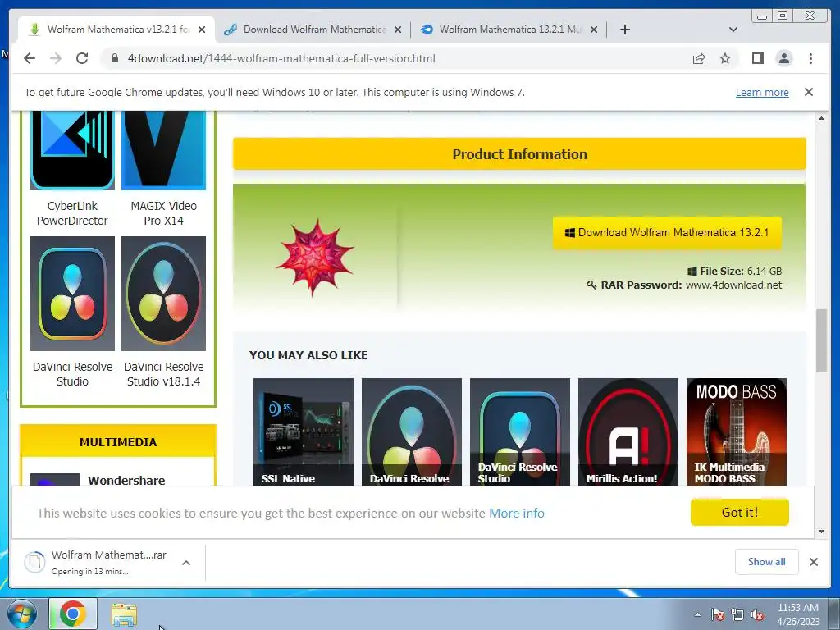Click DaVinci Resolve Studio v18.1.4 label

[x=163, y=374]
